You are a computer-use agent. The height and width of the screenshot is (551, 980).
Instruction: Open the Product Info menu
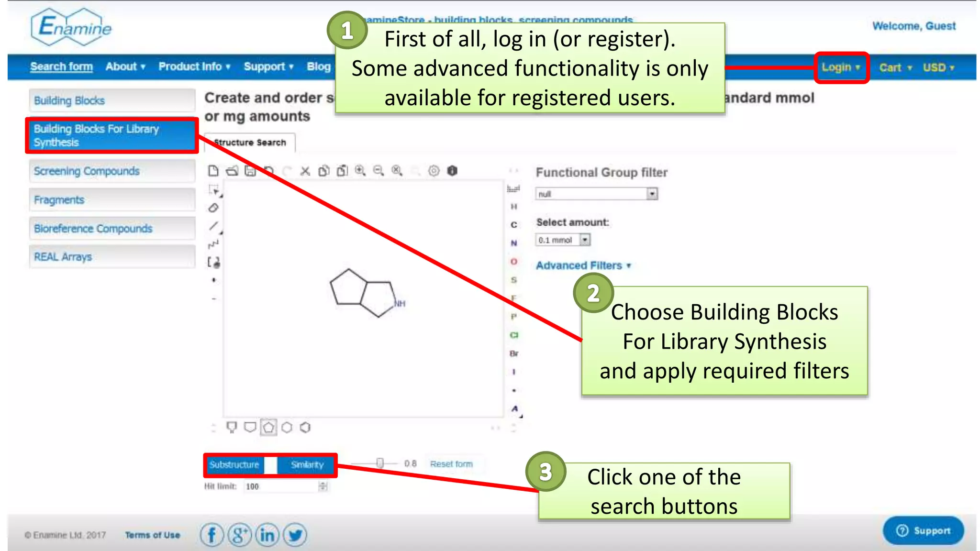click(194, 66)
